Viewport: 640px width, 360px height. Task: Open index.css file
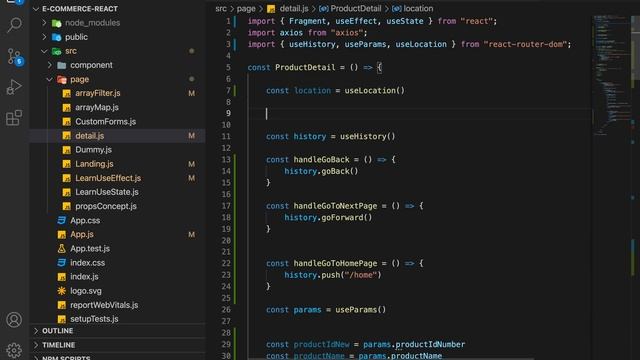click(87, 263)
